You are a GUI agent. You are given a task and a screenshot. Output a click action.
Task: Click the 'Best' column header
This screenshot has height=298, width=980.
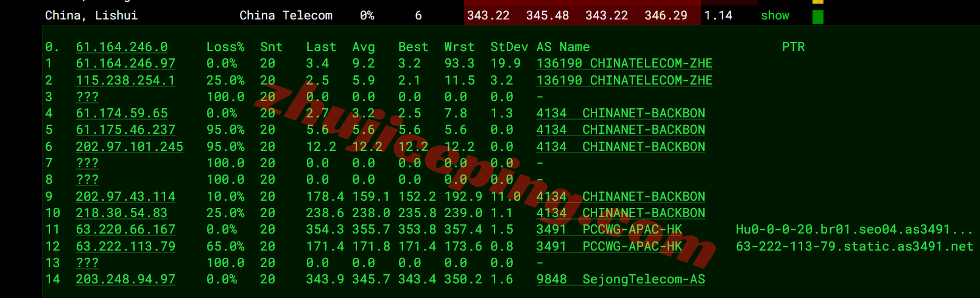(413, 47)
